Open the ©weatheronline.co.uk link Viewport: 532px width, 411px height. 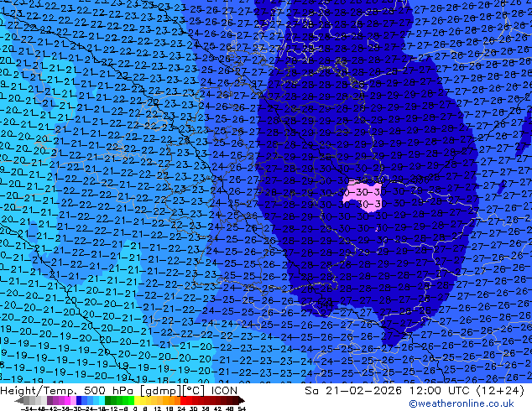pos(462,403)
